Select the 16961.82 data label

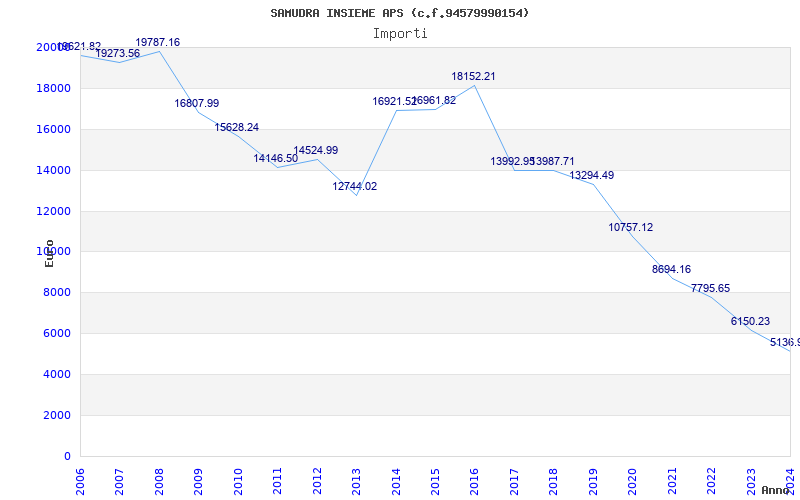click(434, 101)
